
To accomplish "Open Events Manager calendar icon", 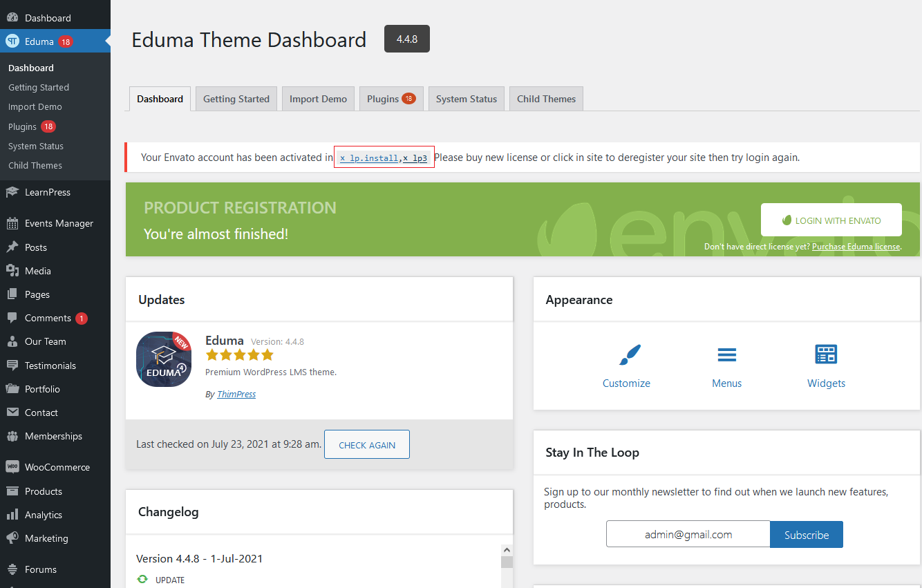I will pyautogui.click(x=12, y=224).
